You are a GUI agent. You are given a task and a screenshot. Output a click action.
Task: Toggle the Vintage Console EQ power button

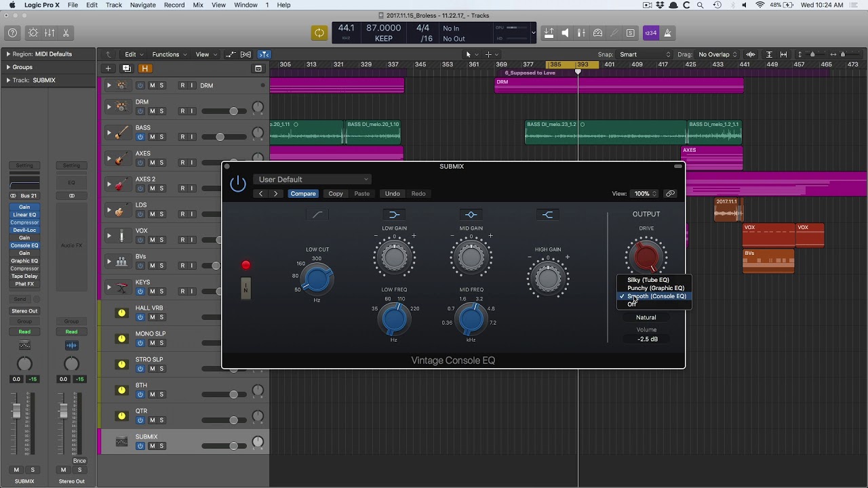point(238,183)
